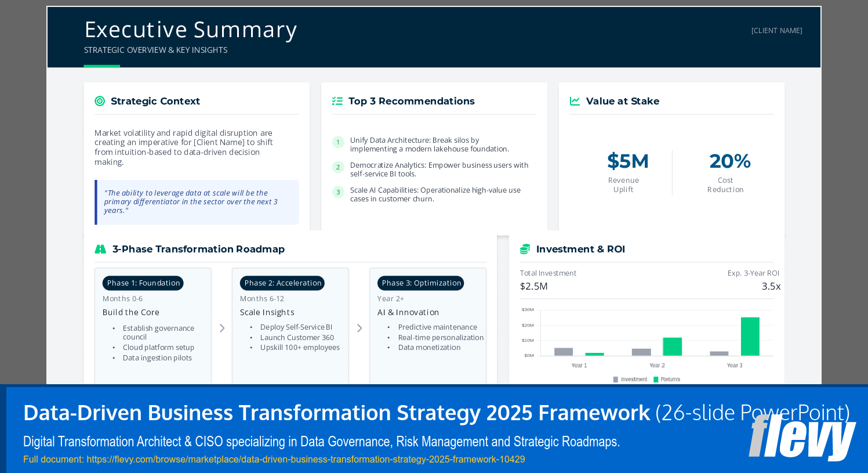Click the tall green Year 3 Returns bar
The height and width of the screenshot is (473, 868).
(x=750, y=337)
